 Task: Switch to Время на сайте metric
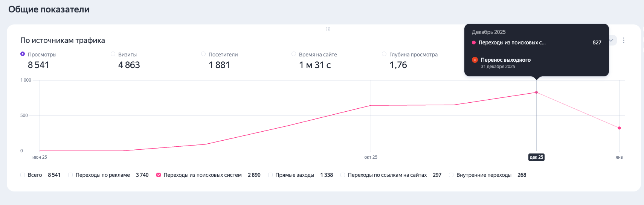point(294,54)
